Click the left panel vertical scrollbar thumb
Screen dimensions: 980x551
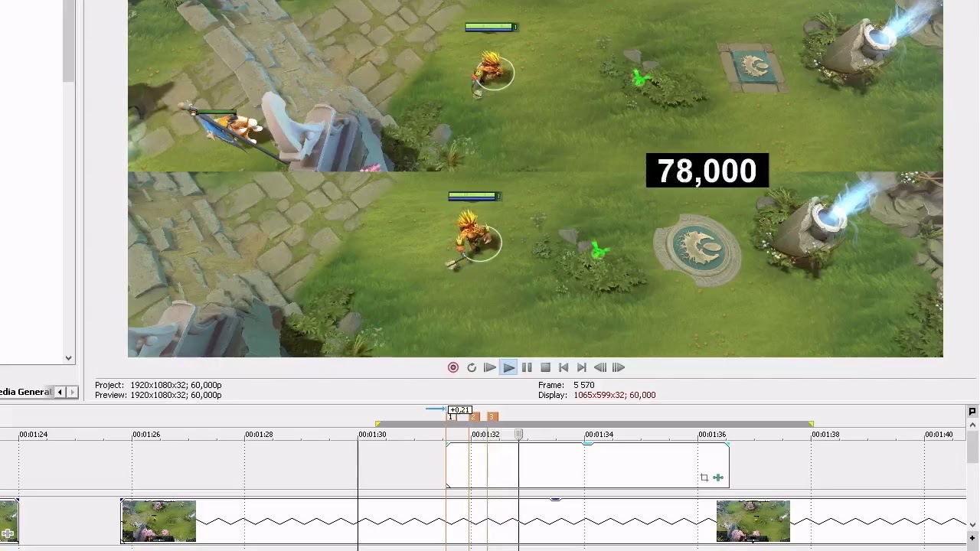click(68, 41)
